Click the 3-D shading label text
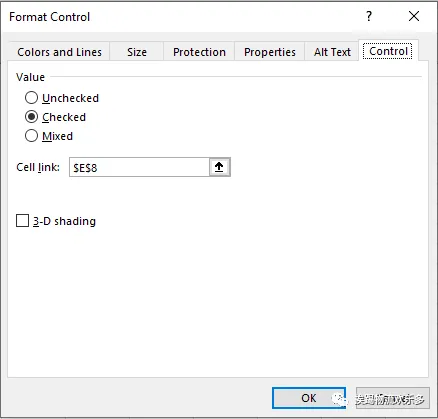The image size is (438, 419). tap(64, 221)
